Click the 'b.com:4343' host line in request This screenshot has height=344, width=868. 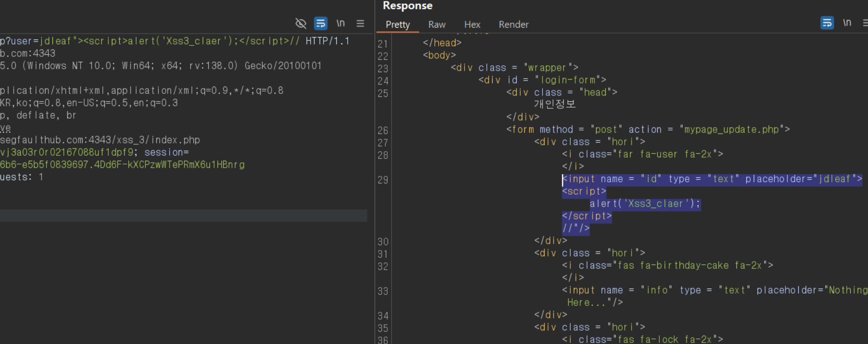click(28, 53)
